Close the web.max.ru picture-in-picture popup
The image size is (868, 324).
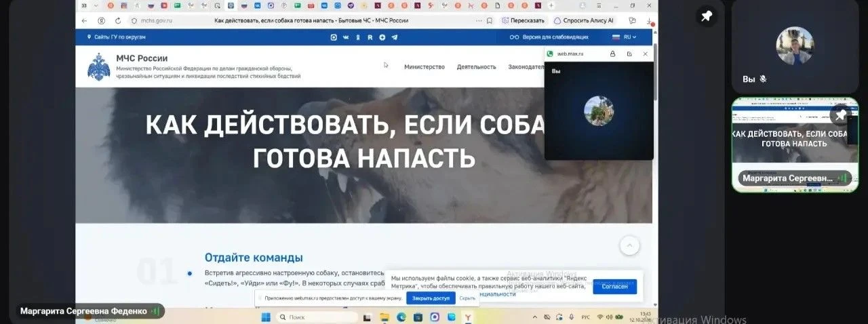(x=646, y=54)
